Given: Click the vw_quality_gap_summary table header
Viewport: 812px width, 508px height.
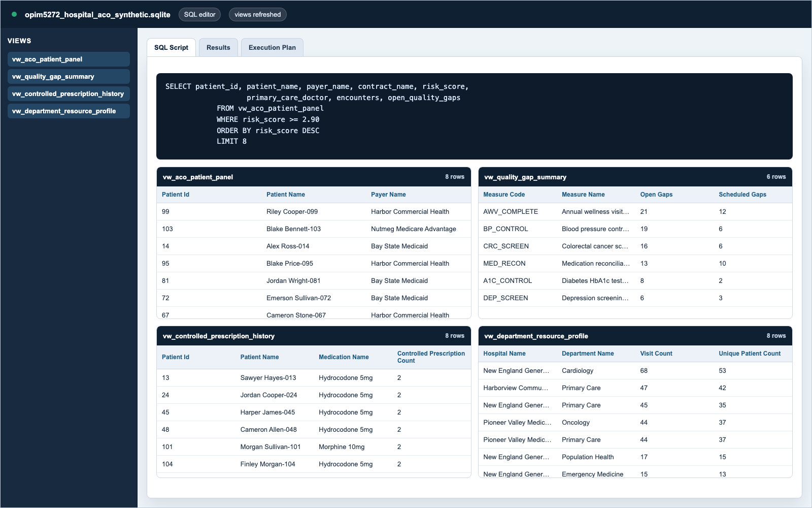Looking at the screenshot, I should (x=635, y=177).
